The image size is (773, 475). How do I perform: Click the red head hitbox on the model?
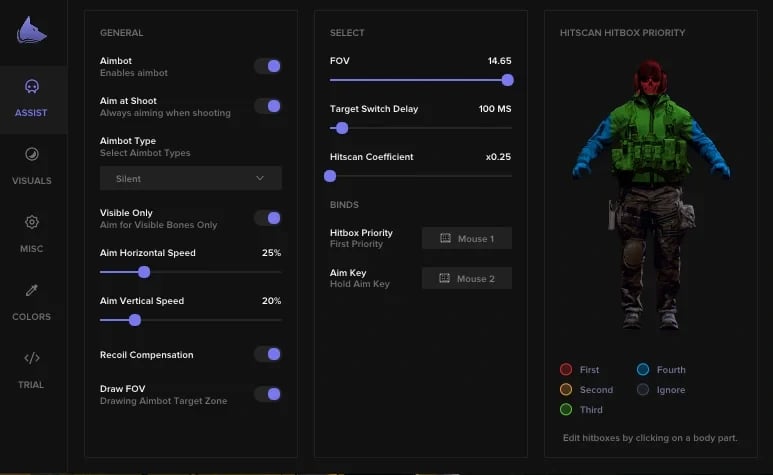point(651,78)
